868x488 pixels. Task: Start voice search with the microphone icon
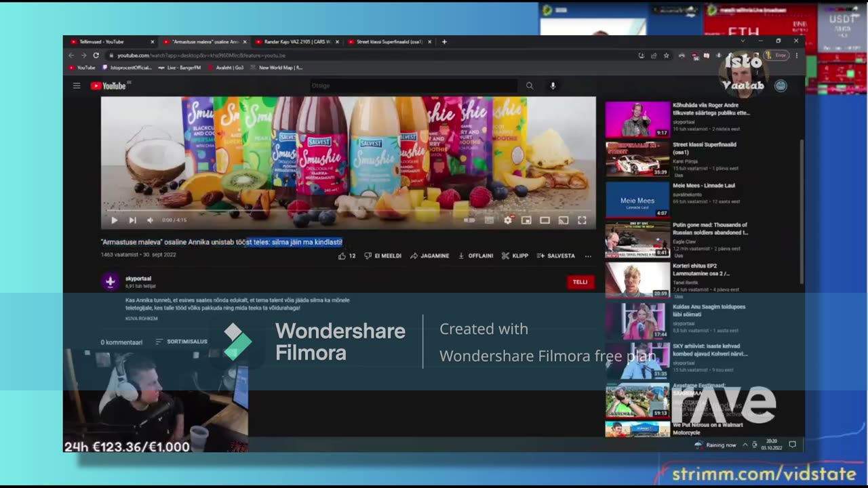[x=553, y=86]
